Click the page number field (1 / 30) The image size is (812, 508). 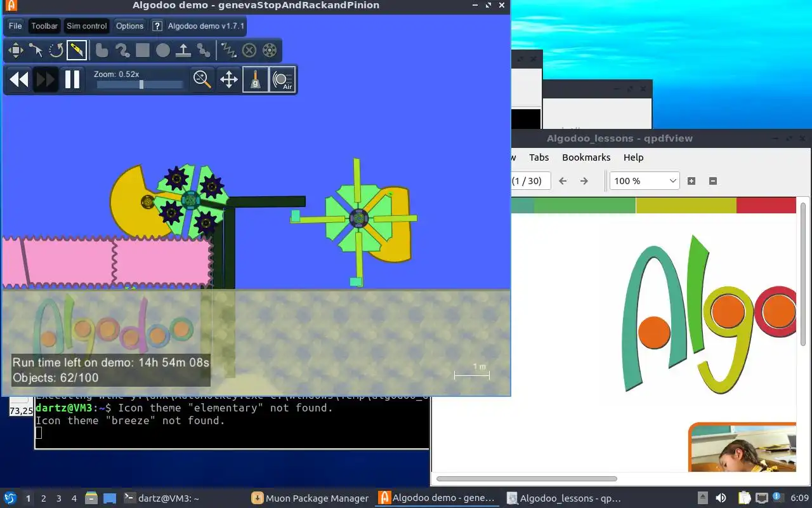click(530, 181)
